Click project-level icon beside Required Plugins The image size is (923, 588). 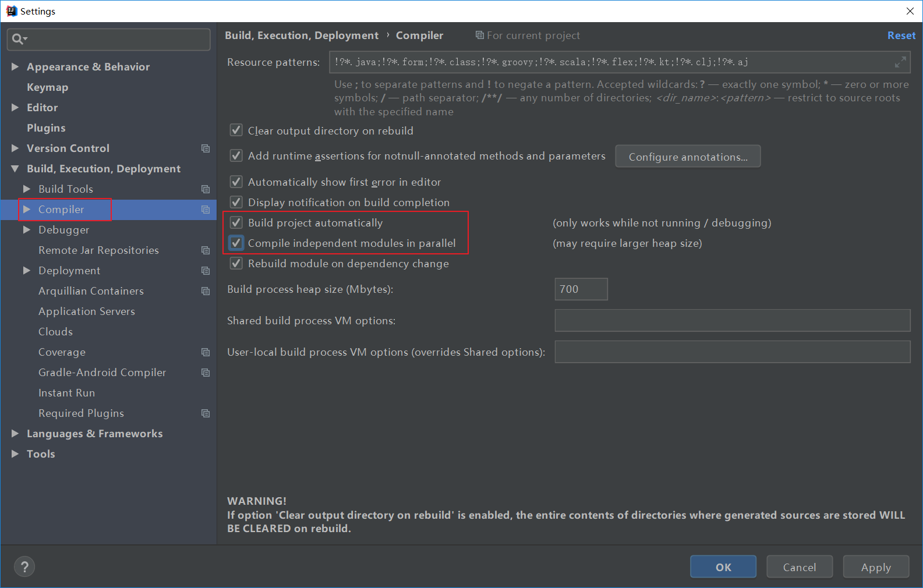pyautogui.click(x=206, y=413)
